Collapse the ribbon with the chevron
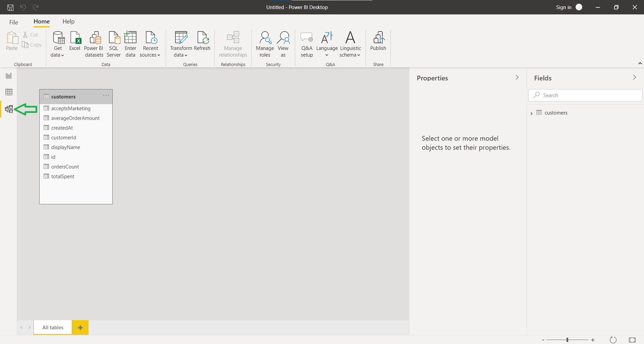The width and height of the screenshot is (644, 344). [x=640, y=63]
